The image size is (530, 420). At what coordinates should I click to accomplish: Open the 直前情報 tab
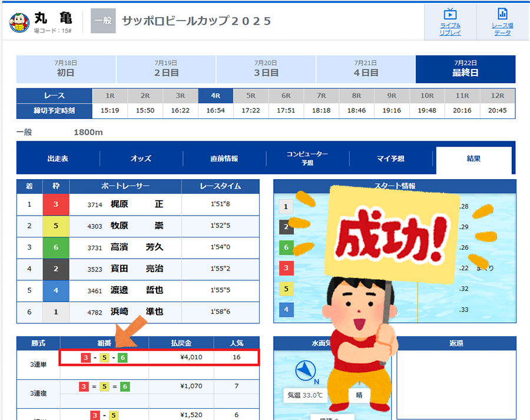224,158
